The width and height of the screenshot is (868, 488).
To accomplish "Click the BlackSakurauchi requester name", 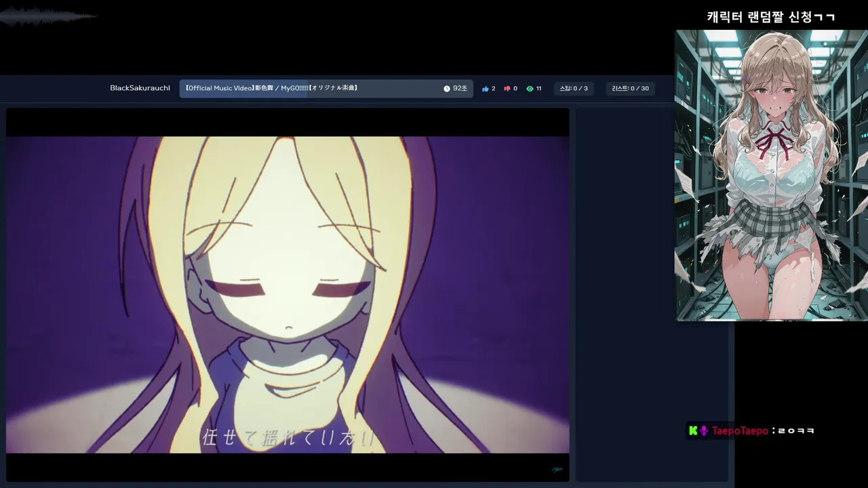I will click(140, 89).
